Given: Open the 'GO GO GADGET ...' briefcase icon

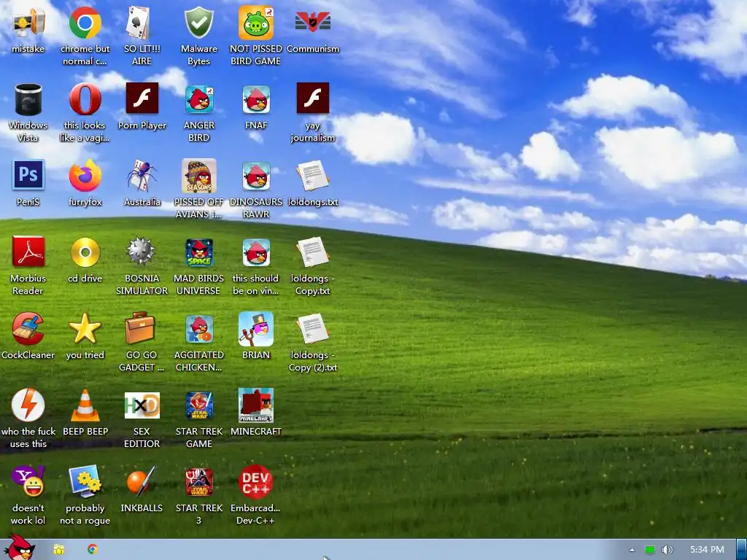Looking at the screenshot, I should [140, 327].
